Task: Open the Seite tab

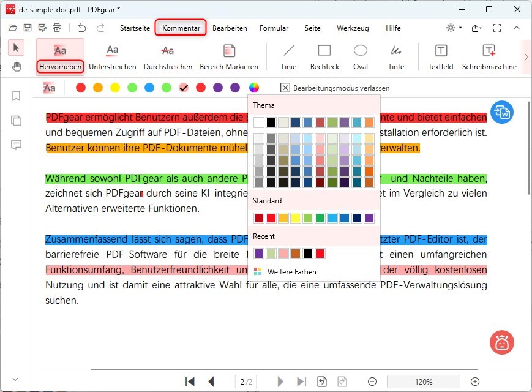Action: pyautogui.click(x=312, y=28)
